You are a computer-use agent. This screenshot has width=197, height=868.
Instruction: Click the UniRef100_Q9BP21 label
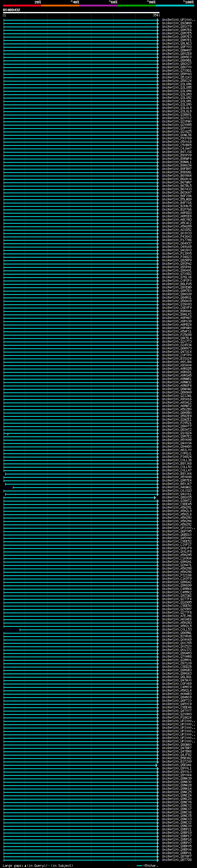(x=176, y=829)
